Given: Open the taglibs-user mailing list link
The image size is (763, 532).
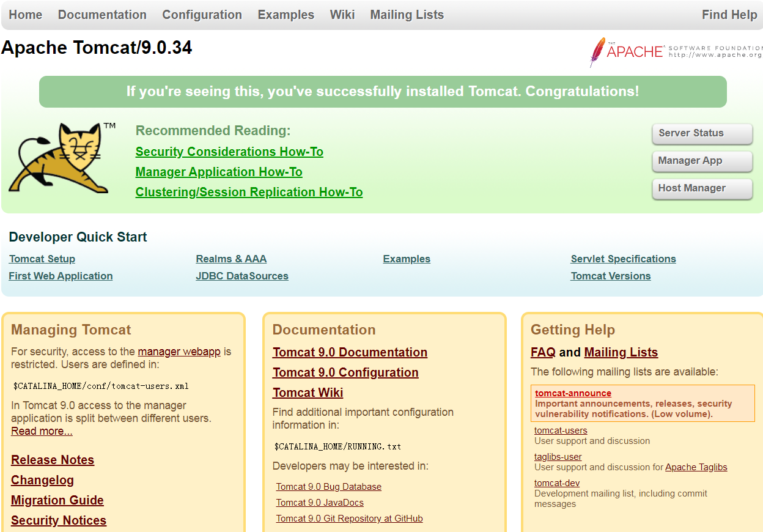Looking at the screenshot, I should pyautogui.click(x=558, y=457).
